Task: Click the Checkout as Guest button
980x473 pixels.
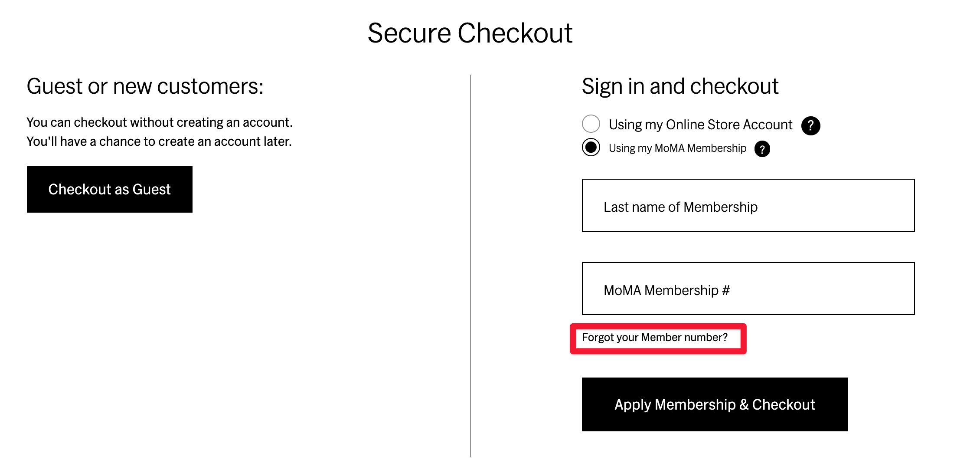Action: [x=110, y=189]
